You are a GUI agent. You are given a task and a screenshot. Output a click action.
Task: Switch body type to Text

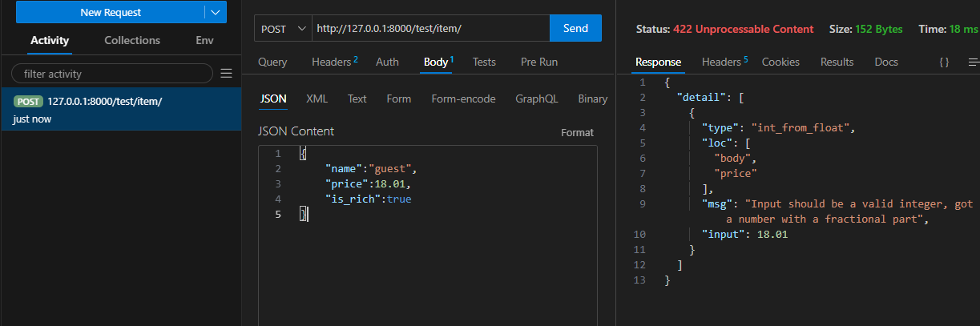click(x=357, y=99)
